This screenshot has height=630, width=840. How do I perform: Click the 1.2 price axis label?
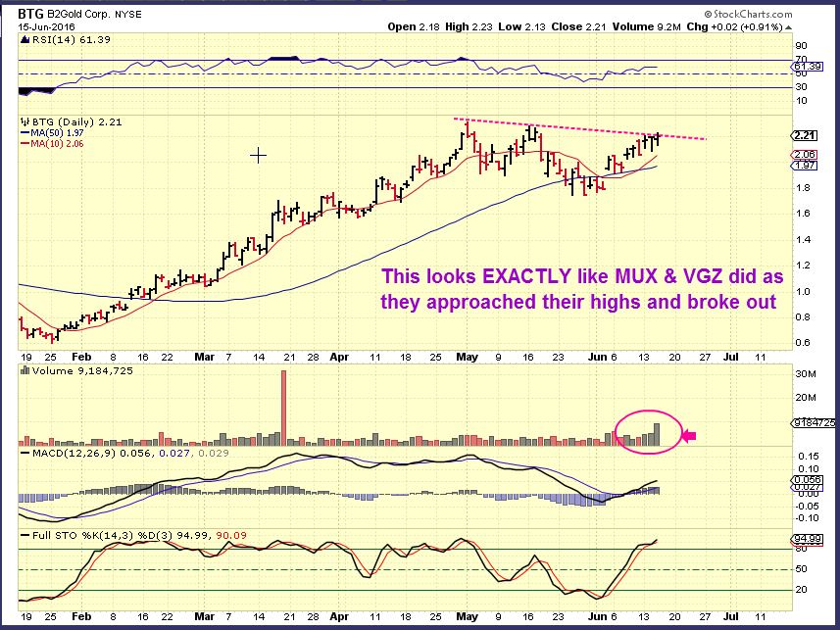click(x=803, y=266)
